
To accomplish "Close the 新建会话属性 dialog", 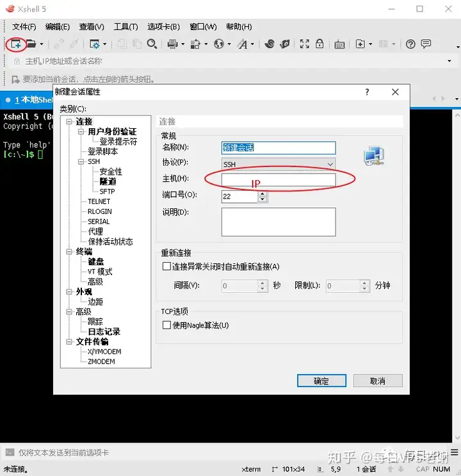I will click(395, 92).
